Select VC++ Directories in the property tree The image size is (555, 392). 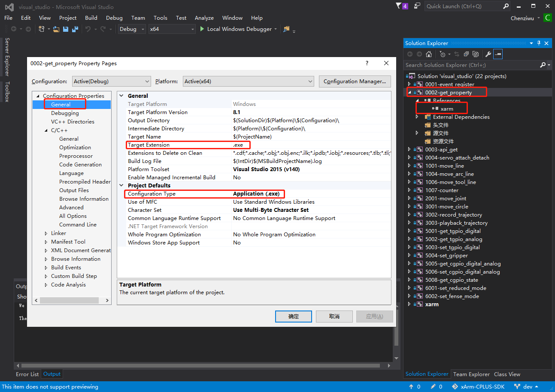click(73, 122)
